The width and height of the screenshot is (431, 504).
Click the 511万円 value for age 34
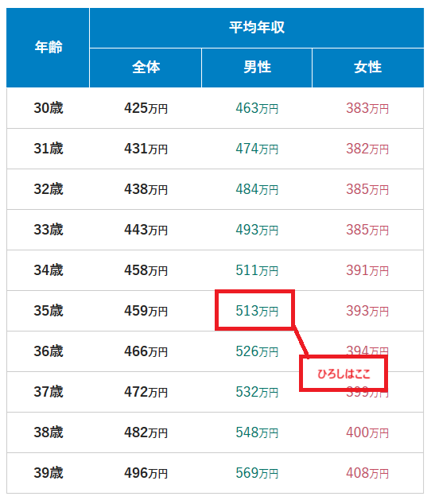coord(257,270)
